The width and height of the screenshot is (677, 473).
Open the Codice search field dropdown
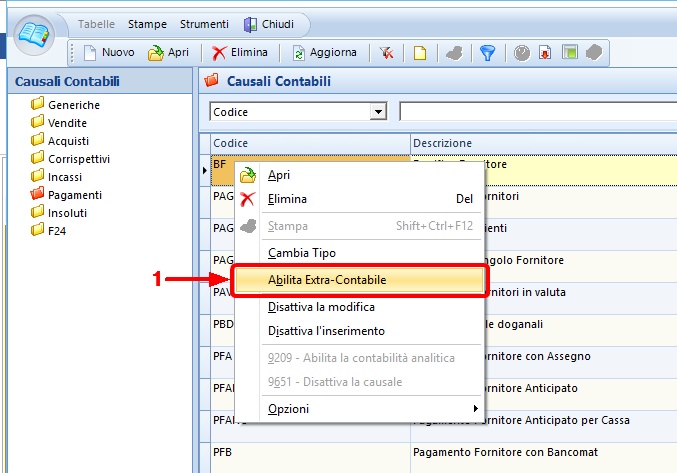378,112
